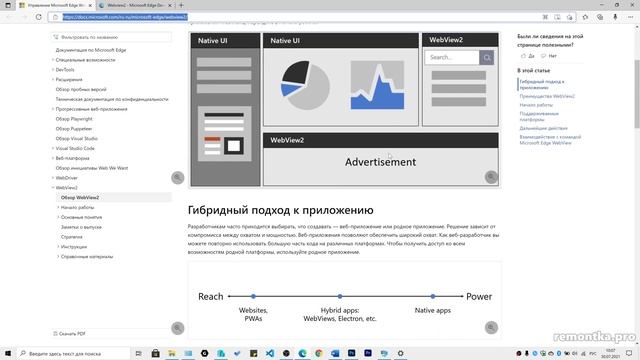640x360 pixels.
Task: Open Windows Start menu
Action: [8, 353]
